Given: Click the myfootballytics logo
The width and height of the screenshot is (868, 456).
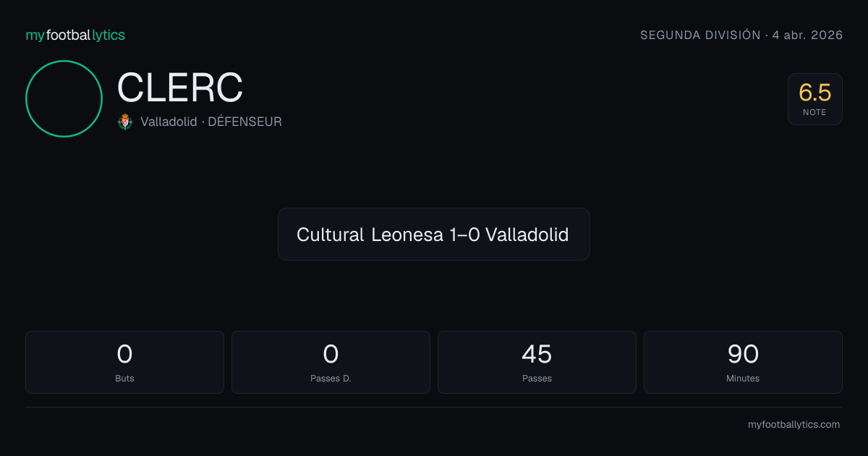Looking at the screenshot, I should pyautogui.click(x=75, y=35).
